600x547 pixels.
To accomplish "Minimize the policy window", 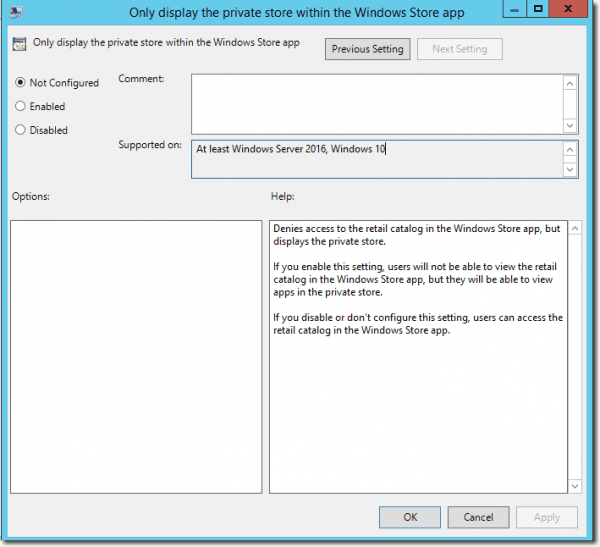I will (x=515, y=9).
